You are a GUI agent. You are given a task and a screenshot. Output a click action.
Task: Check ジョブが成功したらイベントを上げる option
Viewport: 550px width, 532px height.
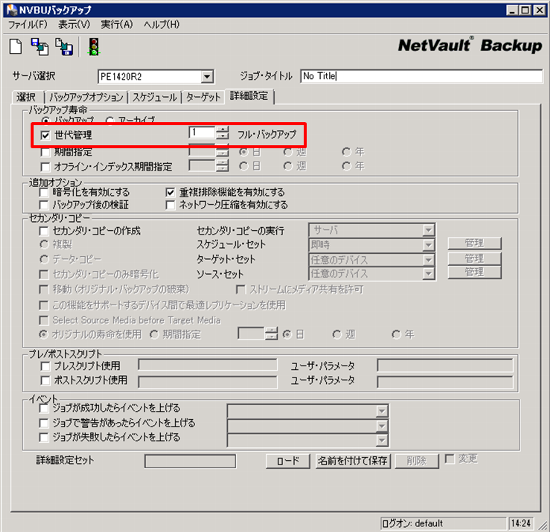point(44,408)
